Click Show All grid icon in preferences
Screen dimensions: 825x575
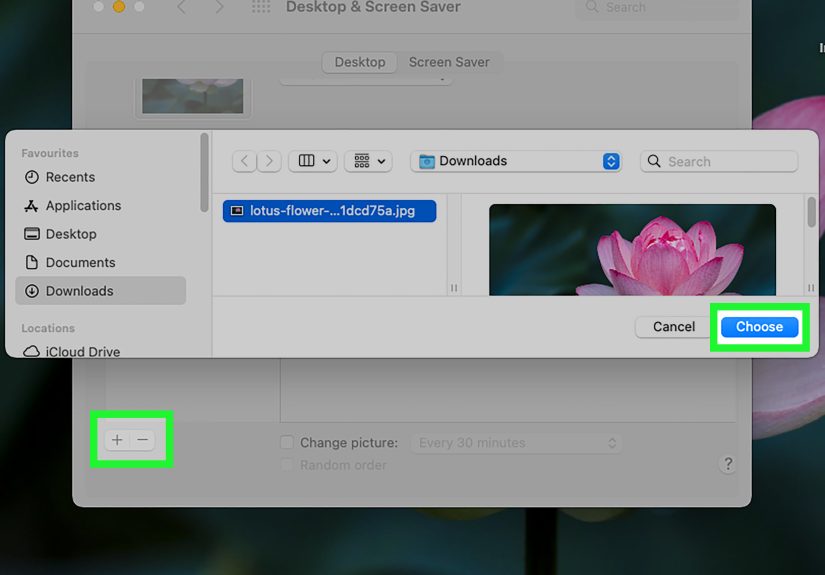261,7
